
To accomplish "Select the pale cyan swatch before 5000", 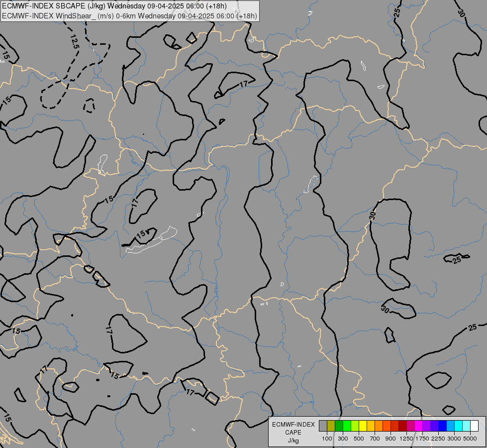I will pyautogui.click(x=467, y=426).
